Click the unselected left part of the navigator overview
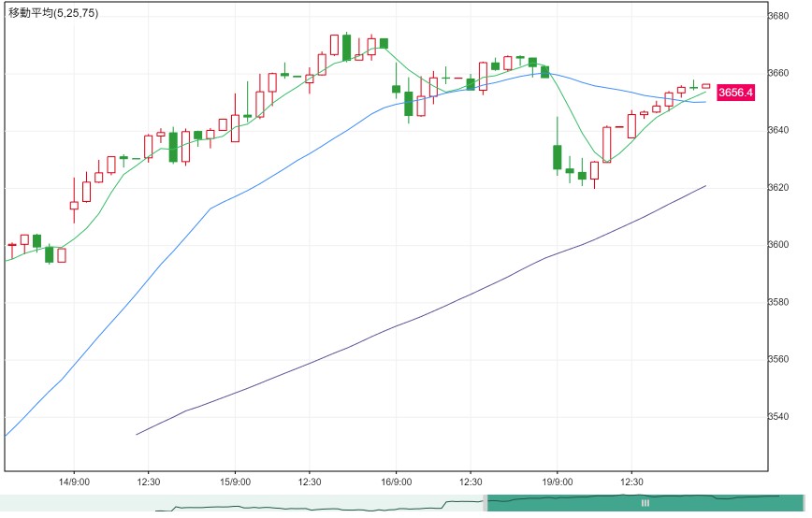Image resolution: width=812 pixels, height=518 pixels. coord(242,503)
